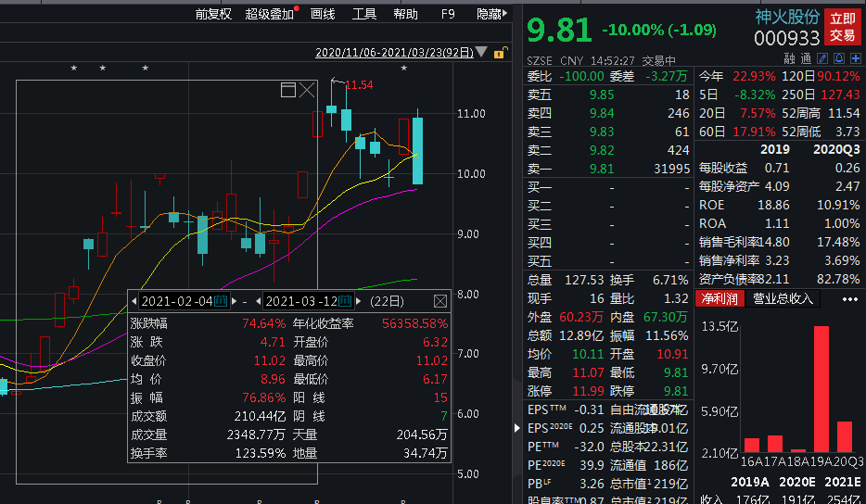Click the 11.54 high price label
This screenshot has height=504, width=866.
coord(359,85)
